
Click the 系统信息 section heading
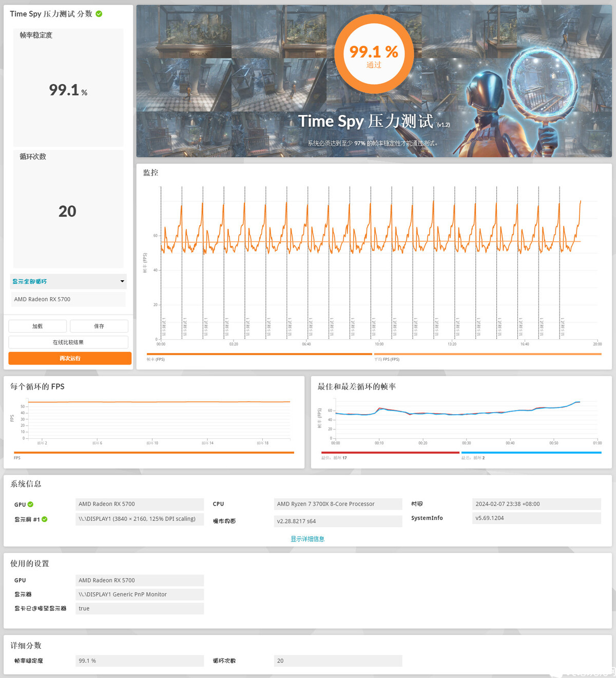click(x=26, y=484)
